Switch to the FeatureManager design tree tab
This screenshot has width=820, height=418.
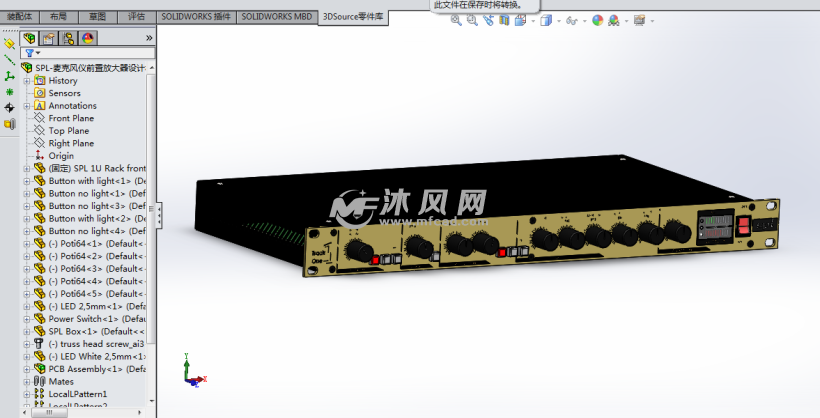[30, 38]
